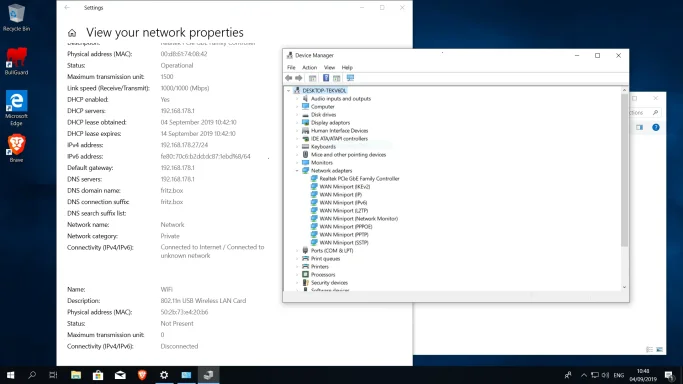The height and width of the screenshot is (384, 683).
Task: Select the Print queues label
Action: pyautogui.click(x=325, y=259)
